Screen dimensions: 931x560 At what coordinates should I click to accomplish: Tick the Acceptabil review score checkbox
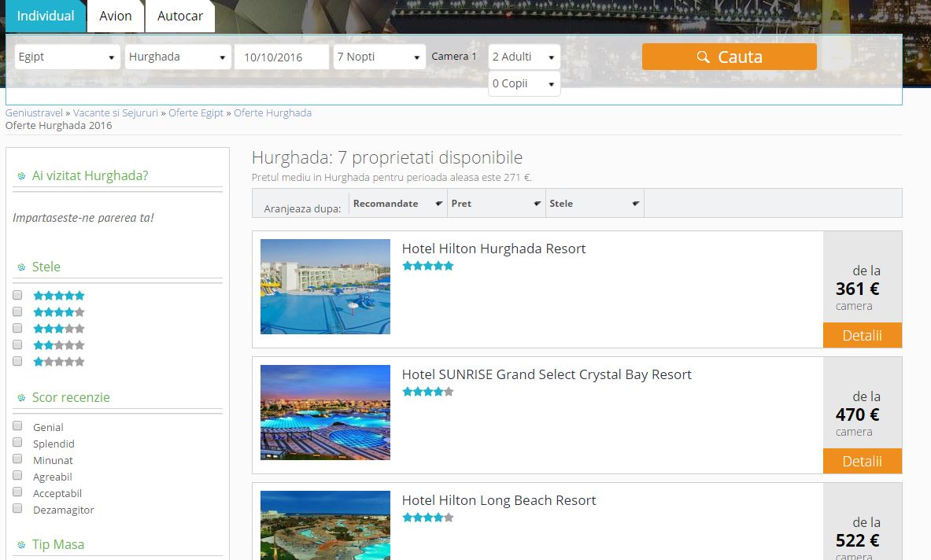click(x=17, y=492)
